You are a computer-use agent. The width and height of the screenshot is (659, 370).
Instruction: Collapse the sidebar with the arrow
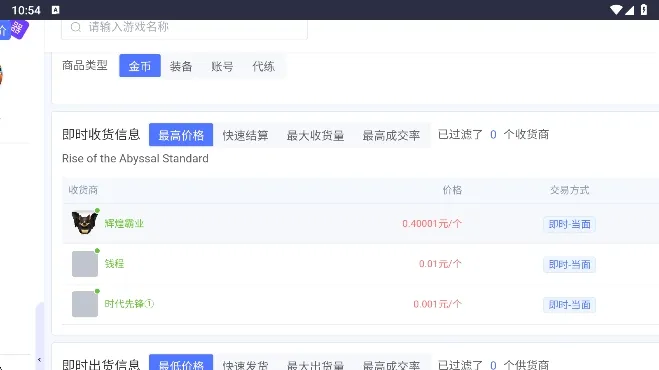(x=39, y=359)
